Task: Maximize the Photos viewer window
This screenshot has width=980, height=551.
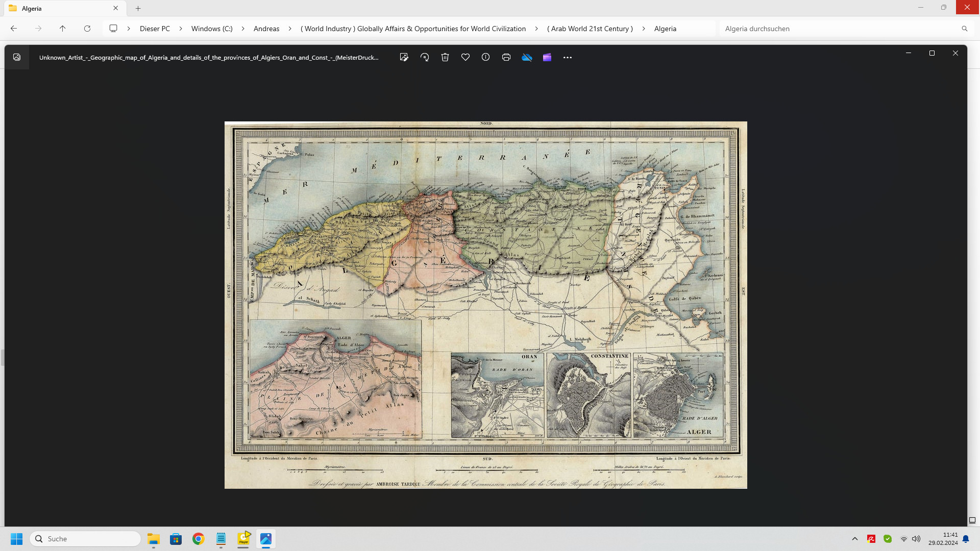Action: click(932, 53)
